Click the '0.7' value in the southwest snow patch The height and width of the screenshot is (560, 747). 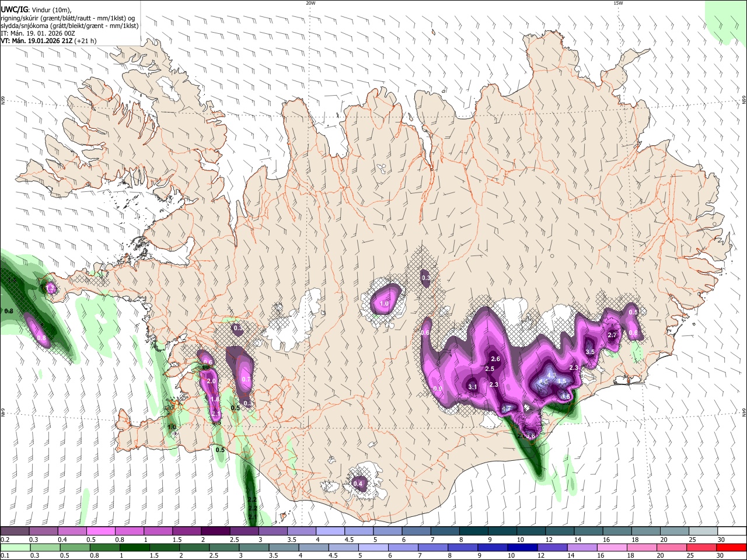pyautogui.click(x=246, y=380)
